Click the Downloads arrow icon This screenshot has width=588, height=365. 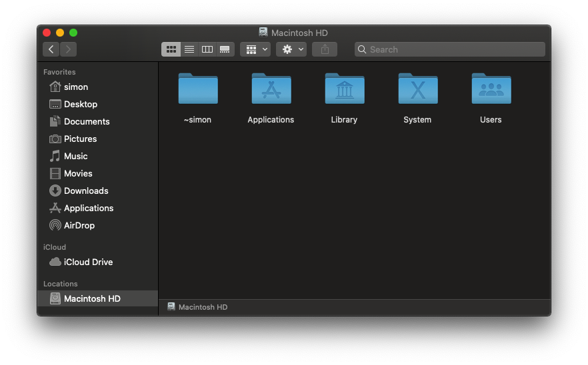click(55, 190)
